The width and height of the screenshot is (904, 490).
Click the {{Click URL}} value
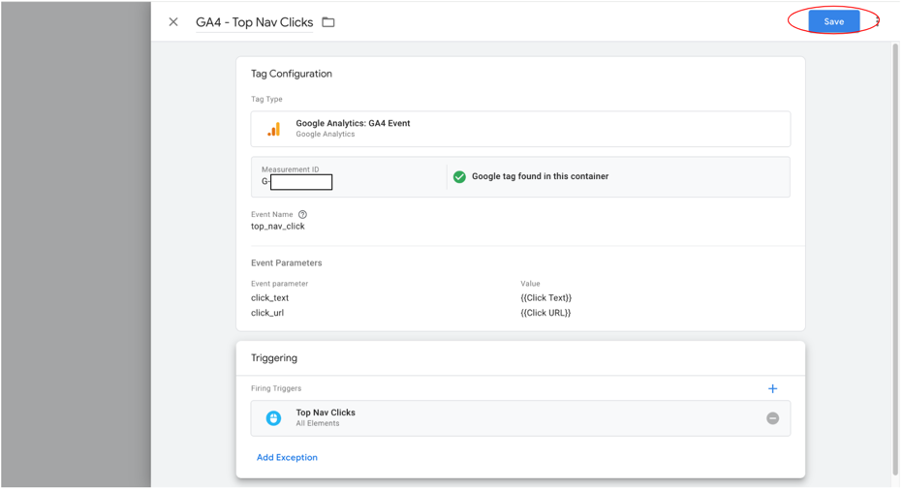tap(545, 313)
